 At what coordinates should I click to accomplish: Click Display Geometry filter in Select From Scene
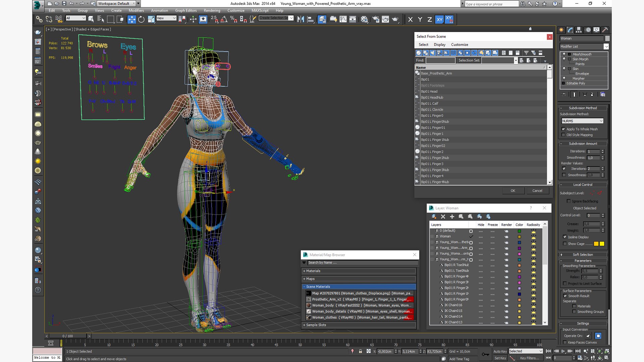[419, 53]
